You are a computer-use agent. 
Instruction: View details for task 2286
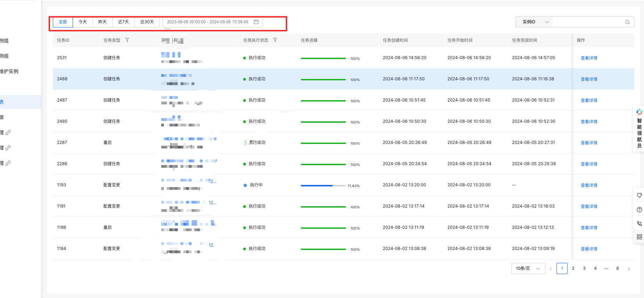(x=589, y=164)
